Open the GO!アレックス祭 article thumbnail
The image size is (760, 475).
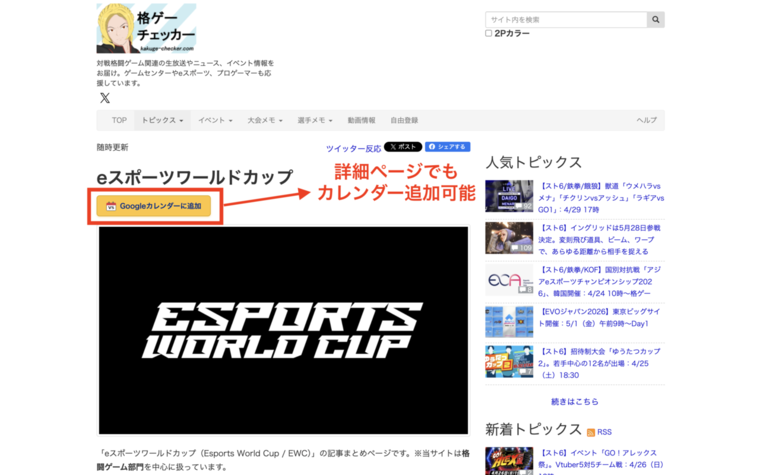coord(509,461)
